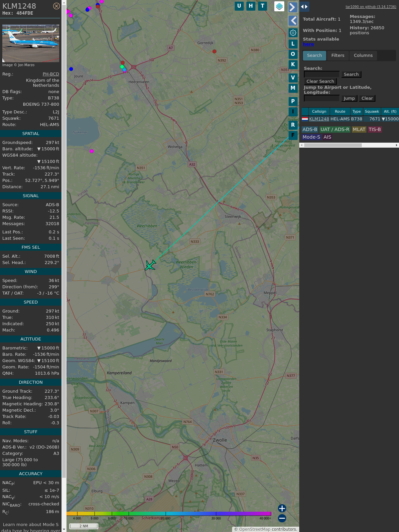Click the H map button
This screenshot has height=532, width=399.
point(251,6)
